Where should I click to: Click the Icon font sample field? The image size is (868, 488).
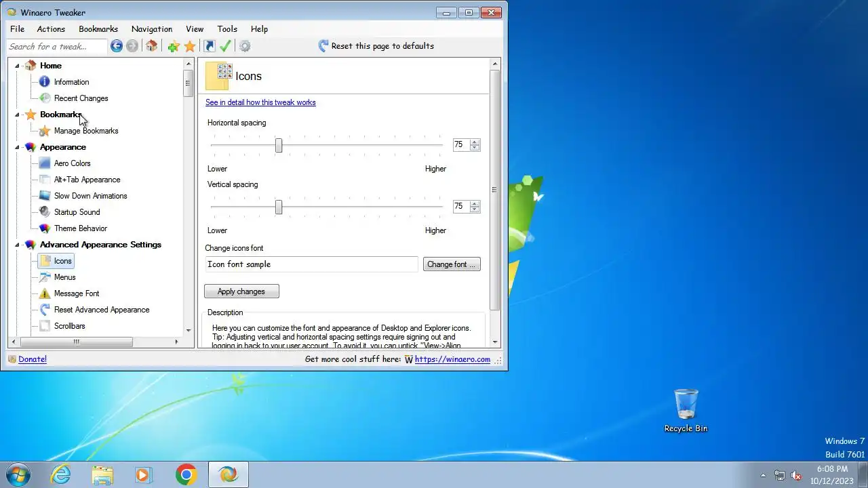coord(312,264)
